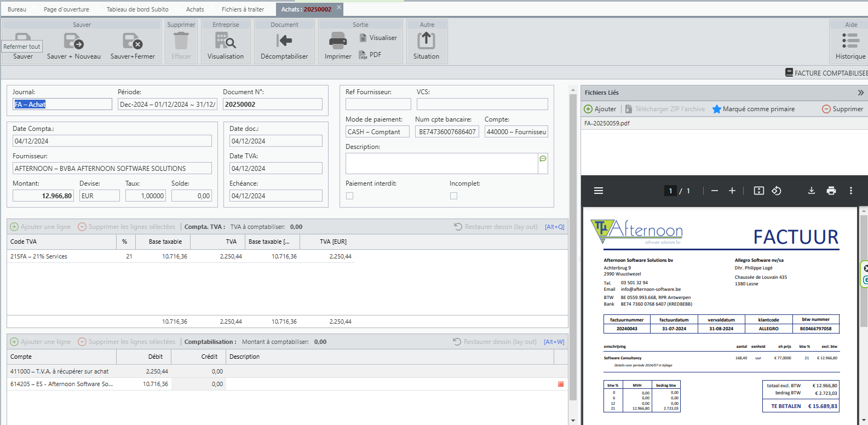Click the Effacer trash icon

(x=181, y=41)
